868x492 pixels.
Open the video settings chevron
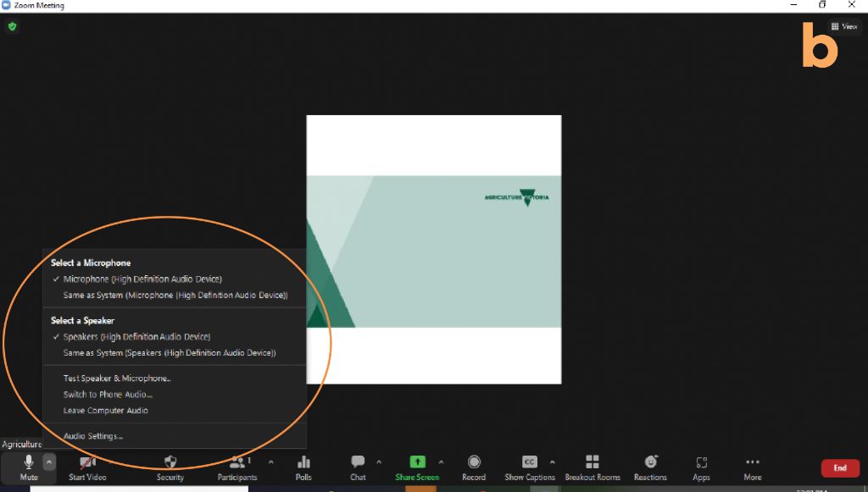point(107,462)
